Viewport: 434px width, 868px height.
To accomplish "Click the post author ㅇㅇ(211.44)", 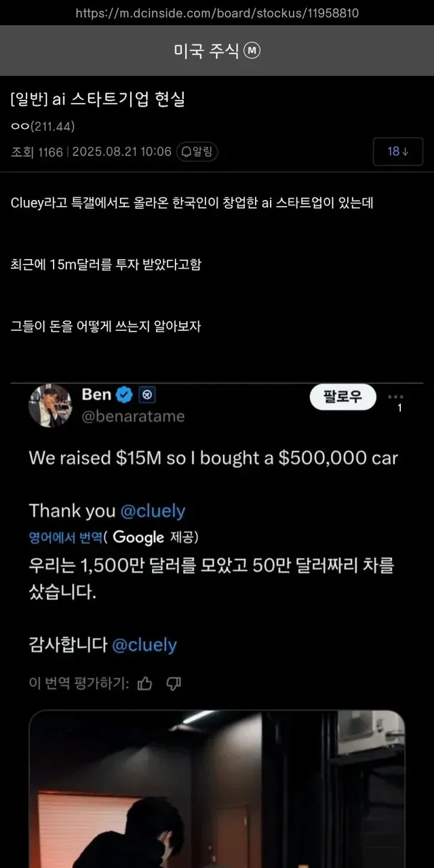I will 43,126.
